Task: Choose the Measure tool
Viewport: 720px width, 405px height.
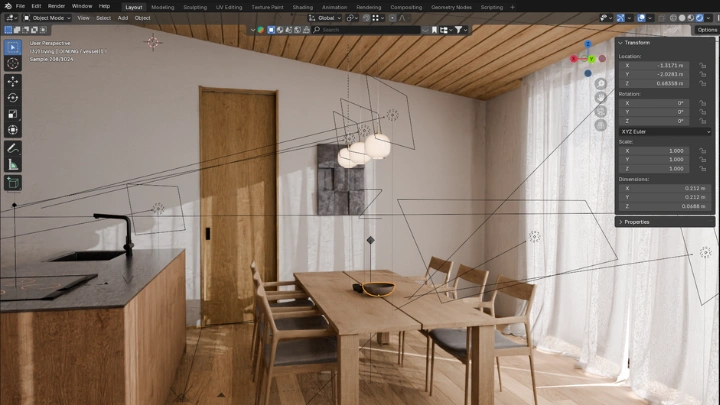Action: tap(13, 164)
